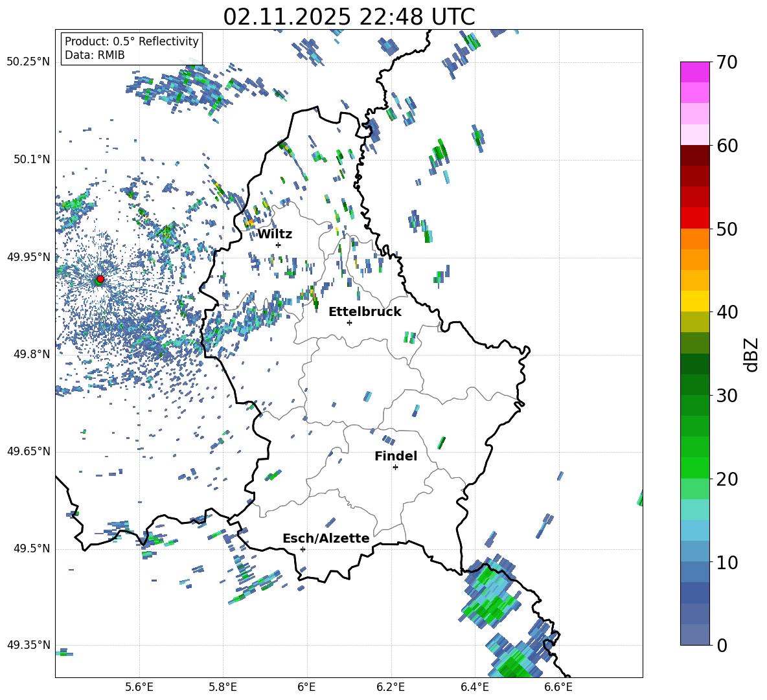Screen dimensions: 767x700
Task: Click the 60 tick on the colorbar
Action: (726, 146)
